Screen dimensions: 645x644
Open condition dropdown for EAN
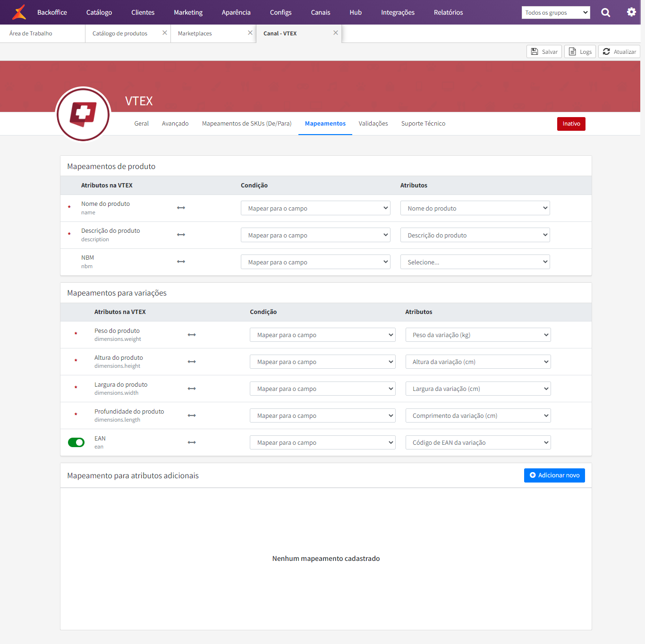click(x=322, y=442)
